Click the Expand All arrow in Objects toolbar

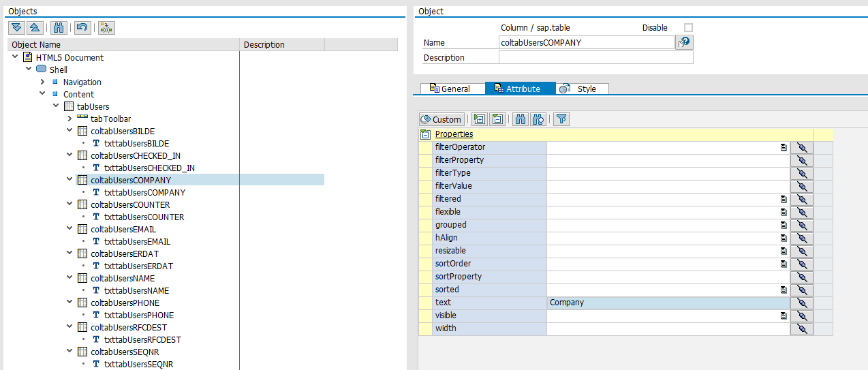[17, 27]
